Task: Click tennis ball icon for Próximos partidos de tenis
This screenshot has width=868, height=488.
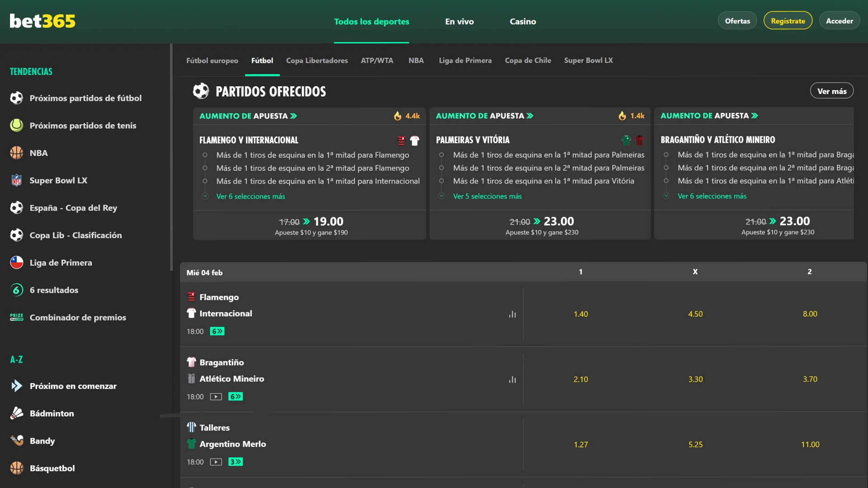Action: pos(17,126)
